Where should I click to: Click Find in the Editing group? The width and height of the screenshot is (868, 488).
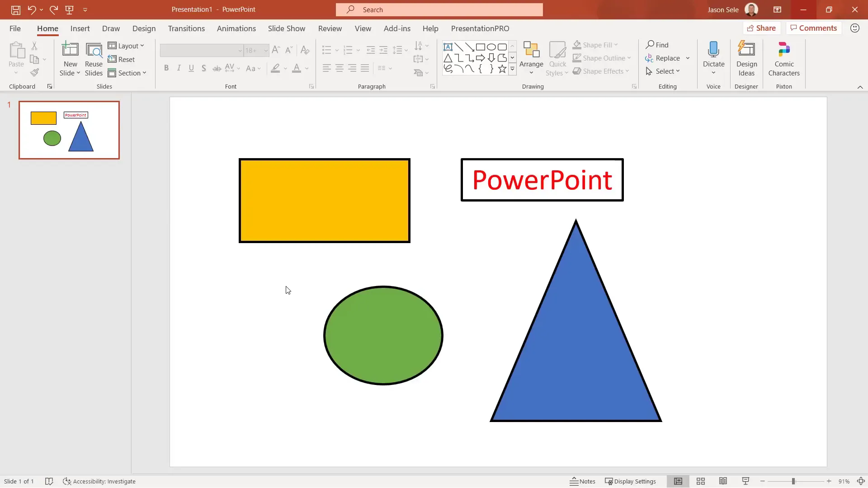click(657, 45)
